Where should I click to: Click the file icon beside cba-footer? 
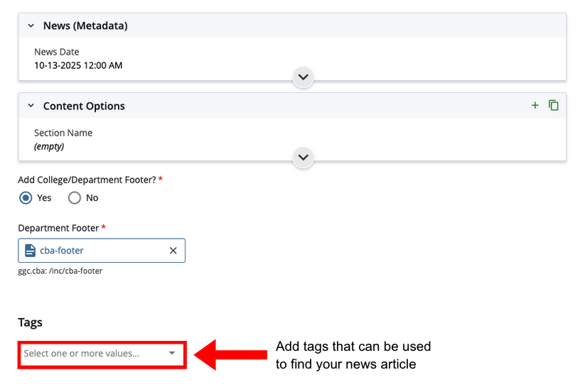30,251
